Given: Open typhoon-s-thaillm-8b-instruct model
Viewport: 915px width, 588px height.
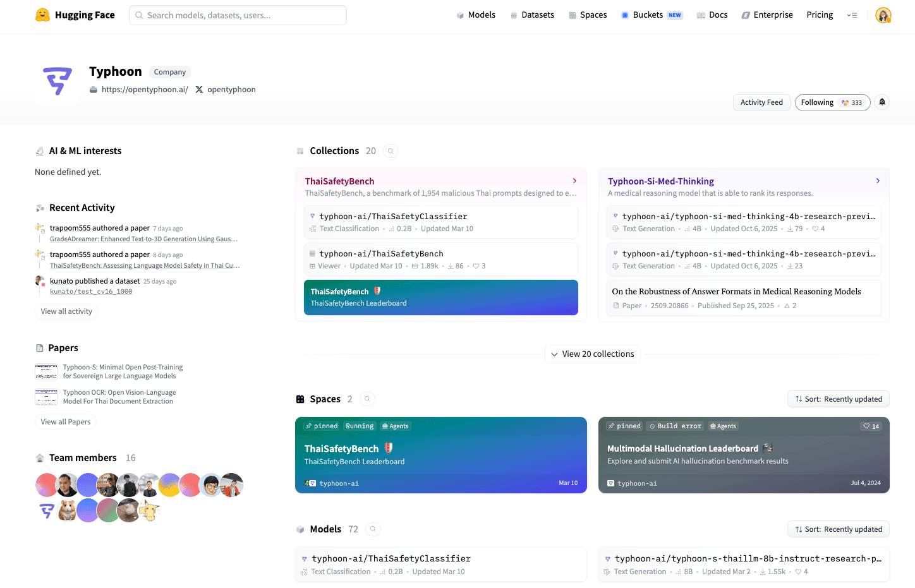Looking at the screenshot, I should (x=744, y=565).
